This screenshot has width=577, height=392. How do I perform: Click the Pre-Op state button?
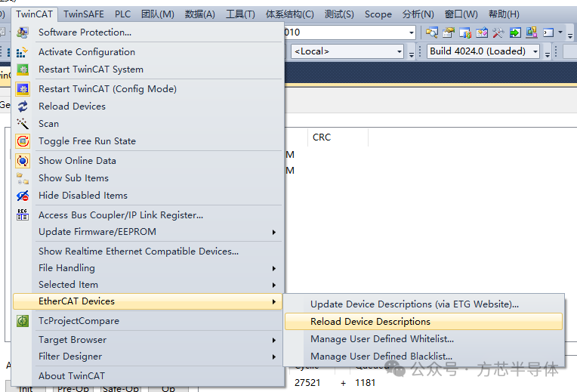click(73, 389)
